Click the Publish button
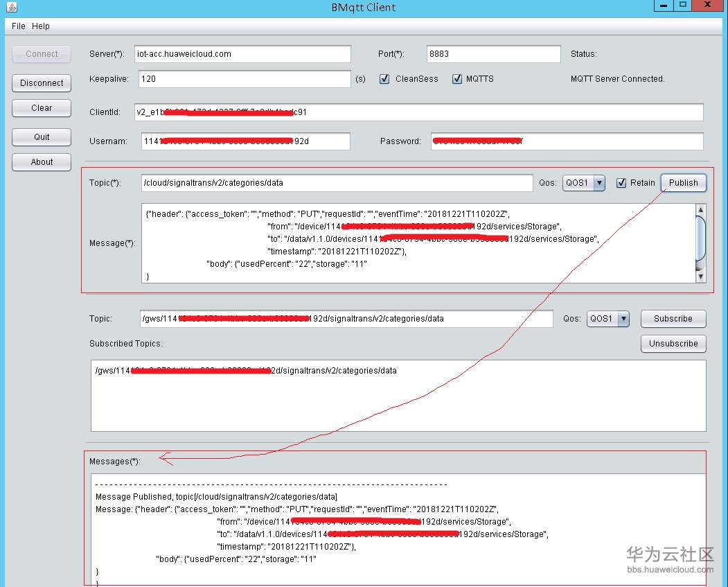This screenshot has height=587, width=728. coord(683,182)
